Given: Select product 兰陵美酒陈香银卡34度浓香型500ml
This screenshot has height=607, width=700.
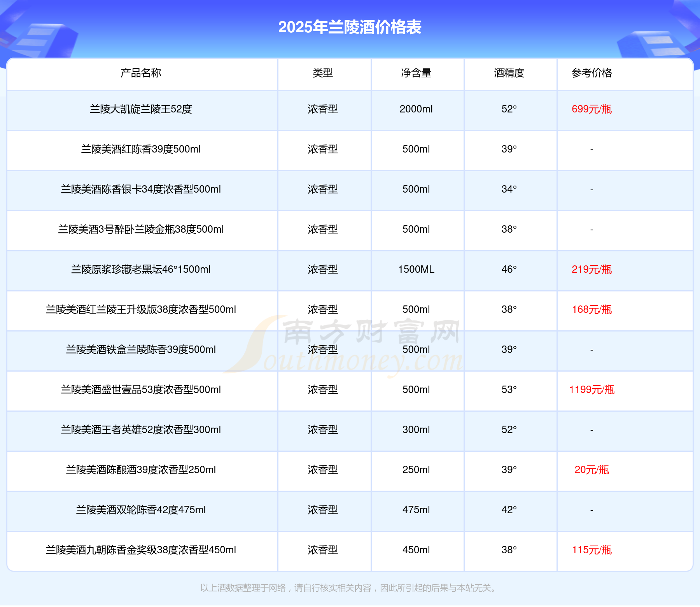Looking at the screenshot, I should [141, 189].
